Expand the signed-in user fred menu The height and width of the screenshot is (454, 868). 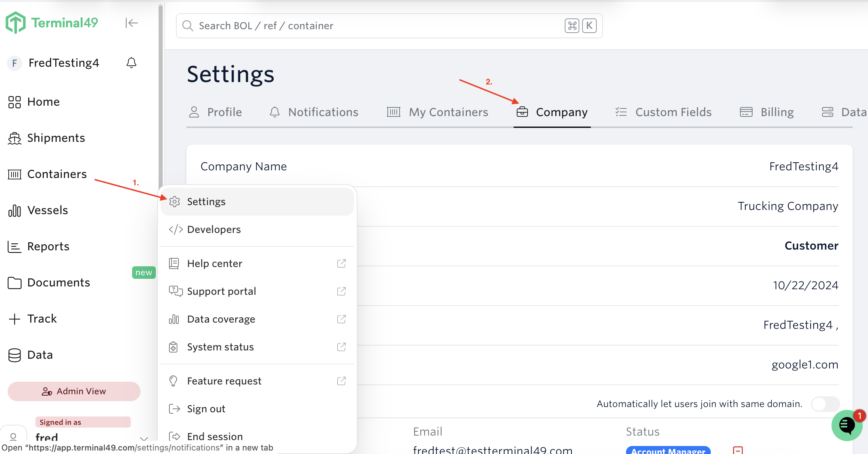[144, 438]
